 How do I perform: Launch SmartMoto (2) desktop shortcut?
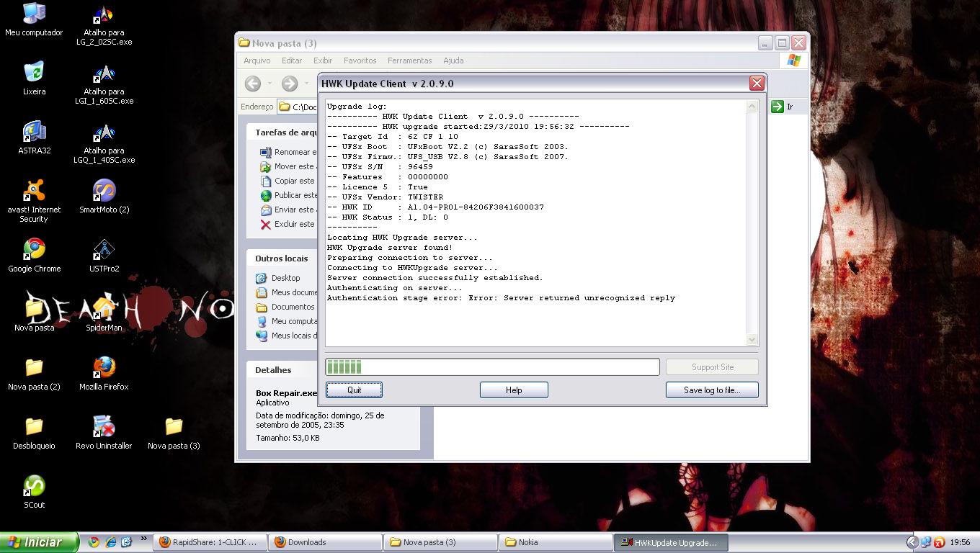pyautogui.click(x=104, y=197)
